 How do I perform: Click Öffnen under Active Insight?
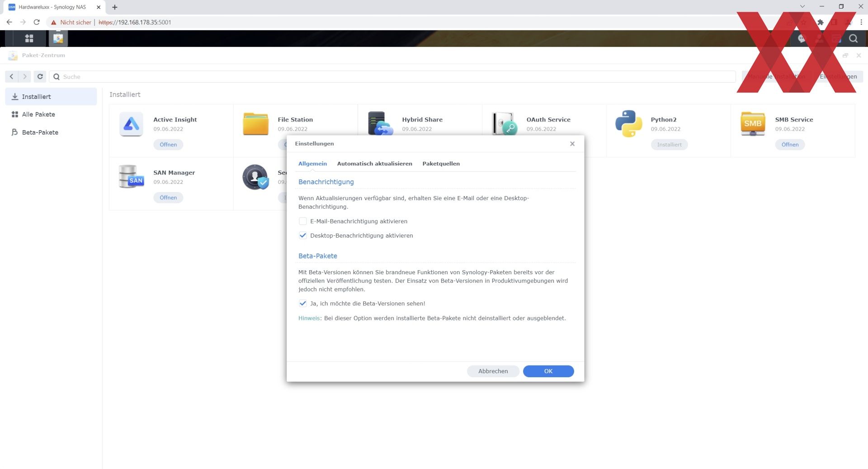click(168, 145)
